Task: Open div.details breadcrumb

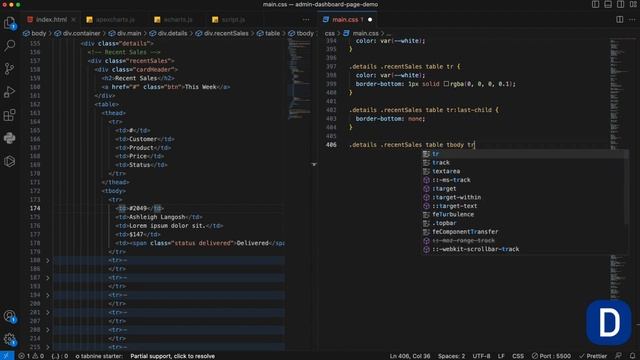Action: click(168, 33)
